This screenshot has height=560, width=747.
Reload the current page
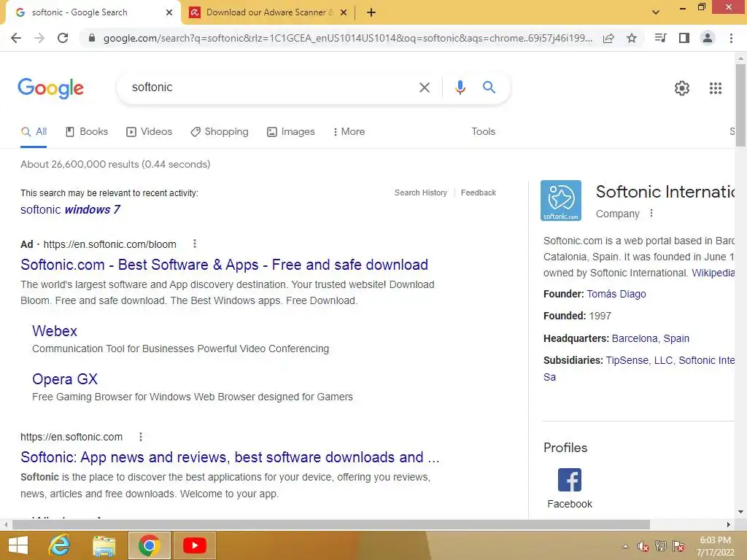63,38
